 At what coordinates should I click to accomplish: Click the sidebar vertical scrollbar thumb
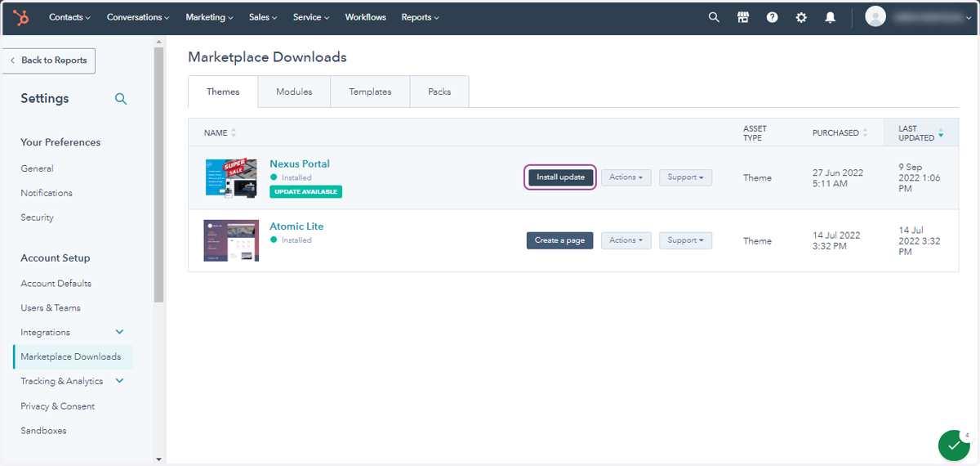coord(158,174)
